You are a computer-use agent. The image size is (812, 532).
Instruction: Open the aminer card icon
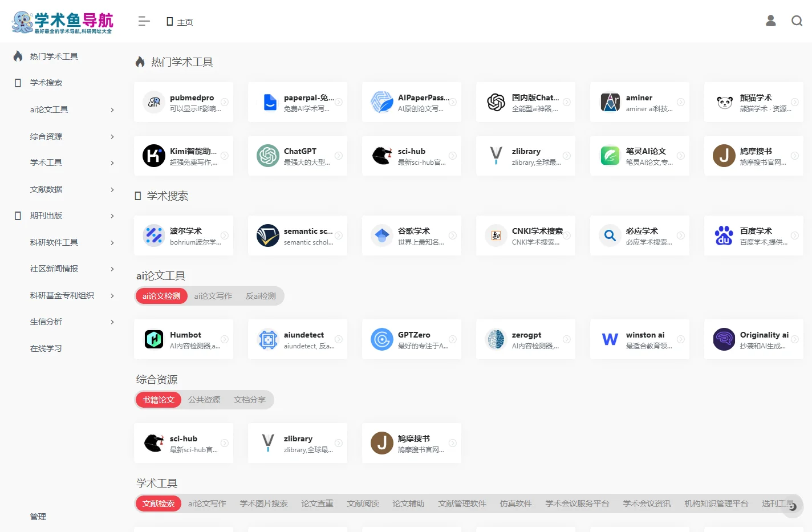coord(610,102)
